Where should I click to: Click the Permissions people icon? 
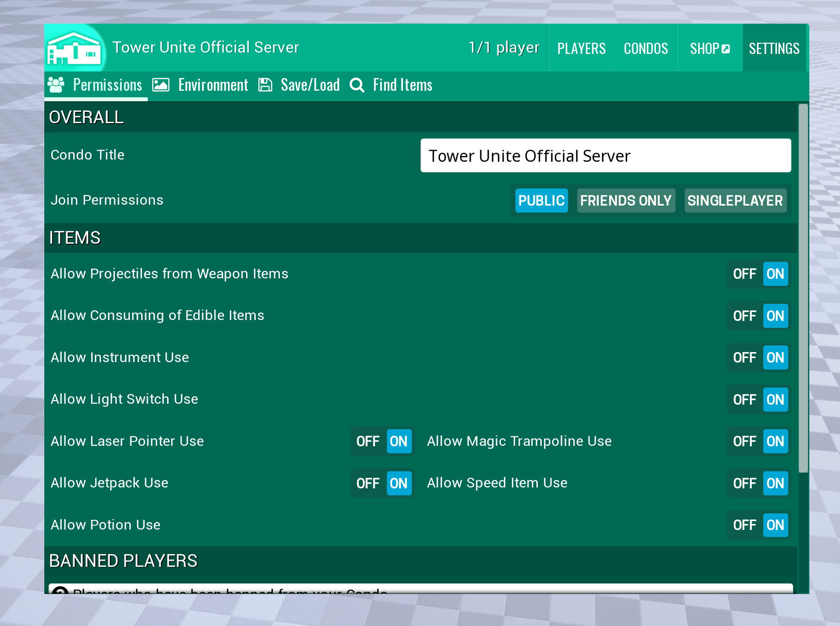56,85
